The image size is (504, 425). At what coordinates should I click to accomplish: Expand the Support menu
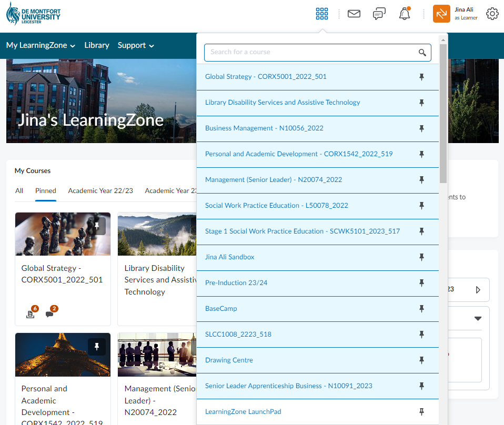[x=136, y=45]
